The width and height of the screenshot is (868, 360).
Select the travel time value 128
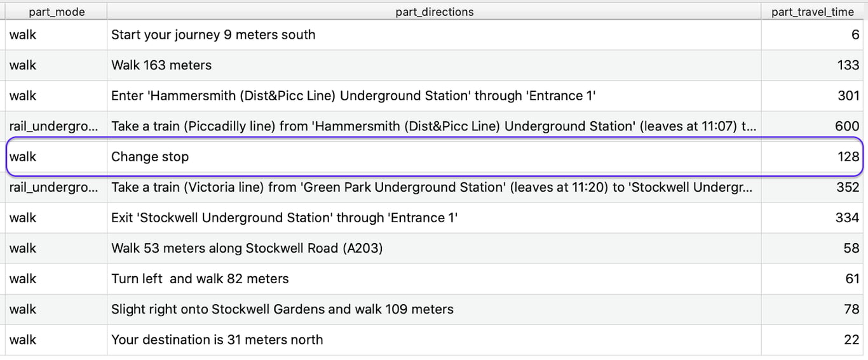pyautogui.click(x=848, y=157)
